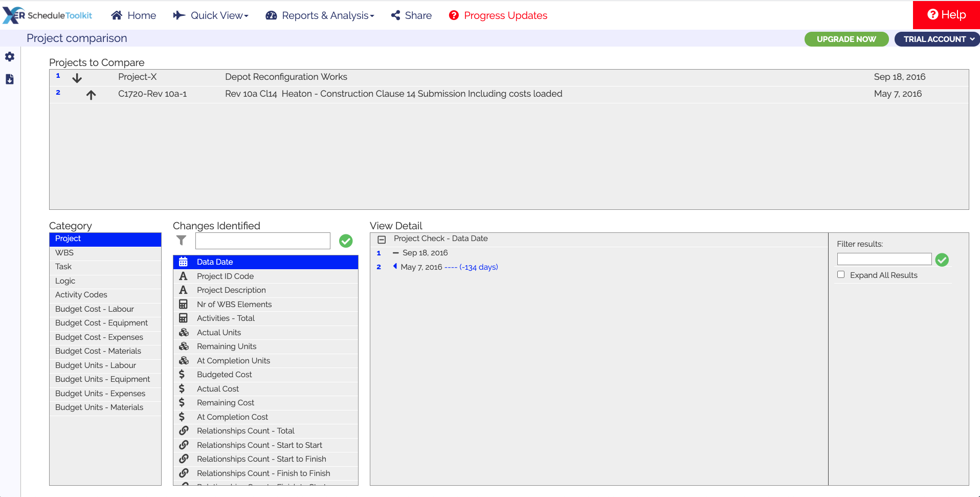Apply Filter results with green check icon
The image size is (980, 497).
942,260
